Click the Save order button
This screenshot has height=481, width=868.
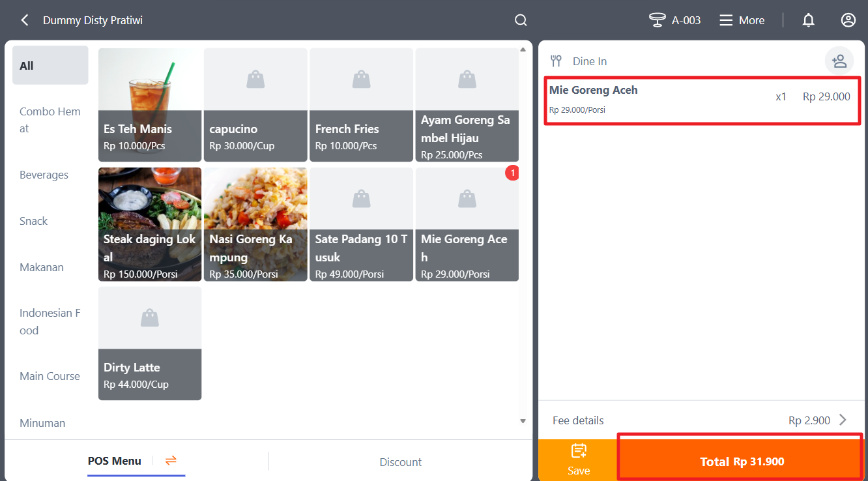[578, 459]
